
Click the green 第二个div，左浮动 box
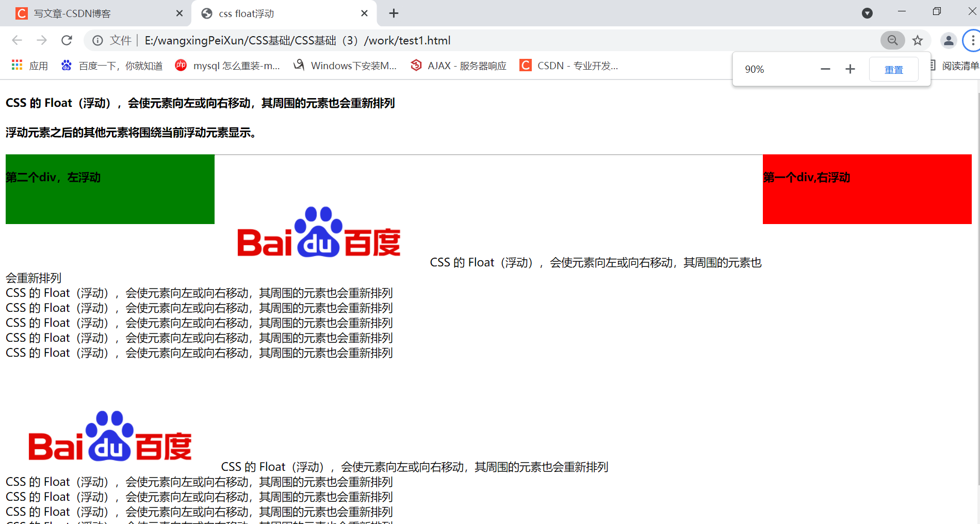[110, 189]
